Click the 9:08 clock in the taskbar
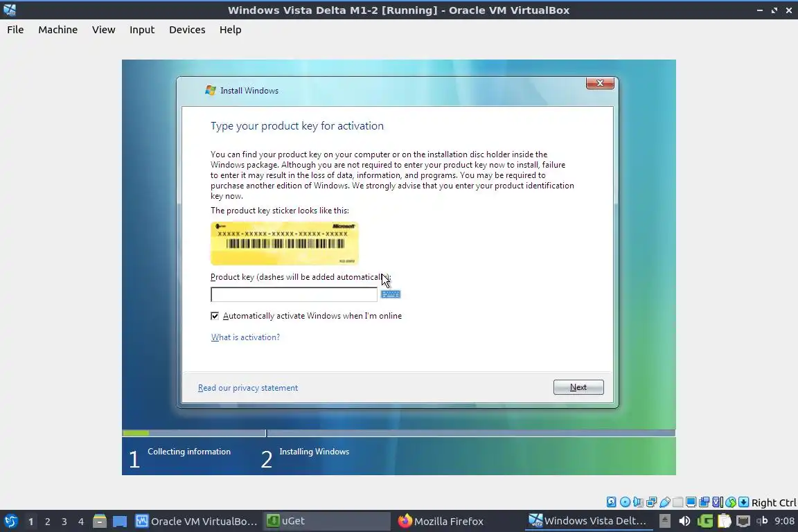The width and height of the screenshot is (798, 532). point(784,521)
